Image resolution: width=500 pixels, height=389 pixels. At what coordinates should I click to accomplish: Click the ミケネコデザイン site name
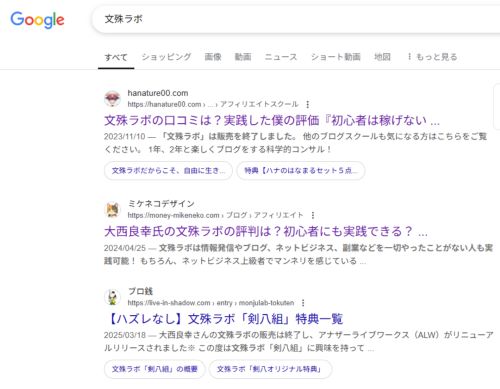tap(161, 204)
